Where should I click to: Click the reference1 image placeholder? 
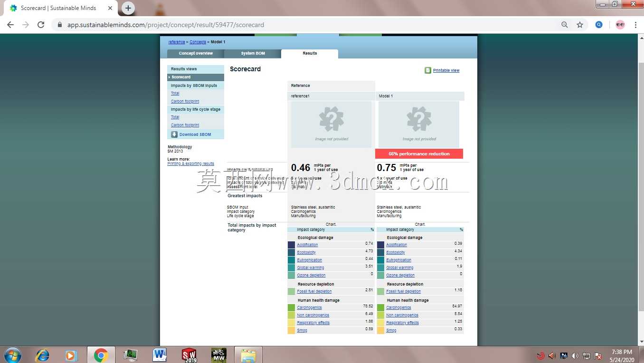(331, 124)
